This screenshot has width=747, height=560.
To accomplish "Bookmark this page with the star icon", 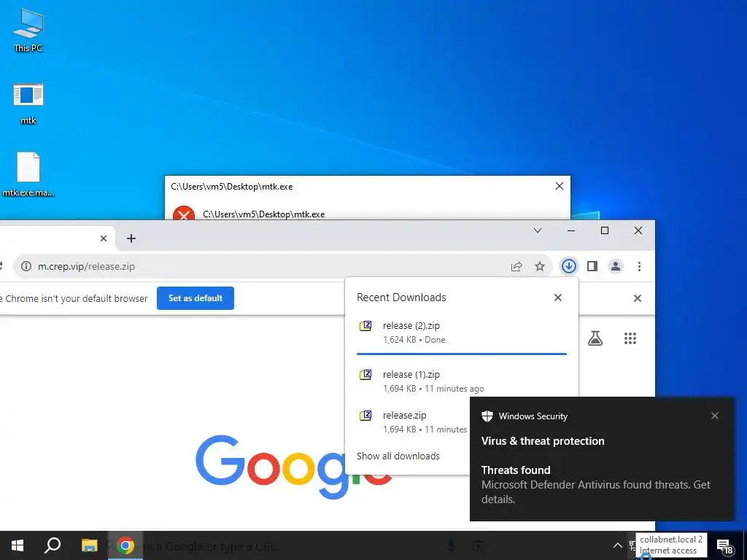I will pyautogui.click(x=539, y=266).
